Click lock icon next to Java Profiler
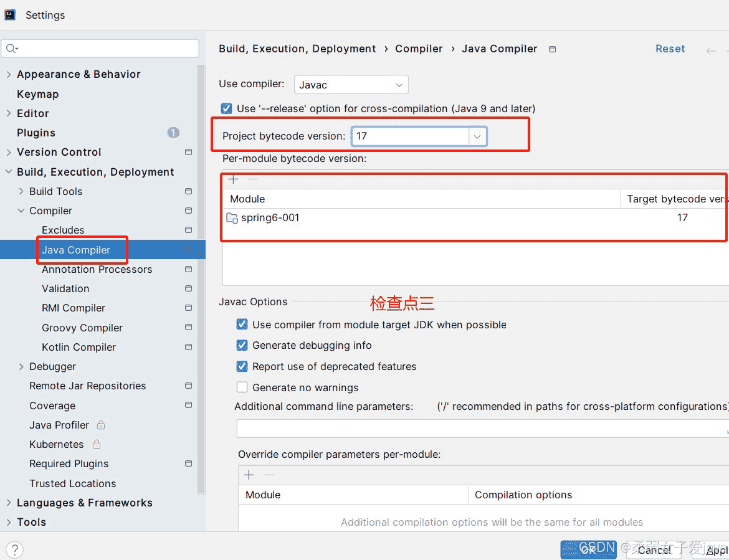 [101, 425]
